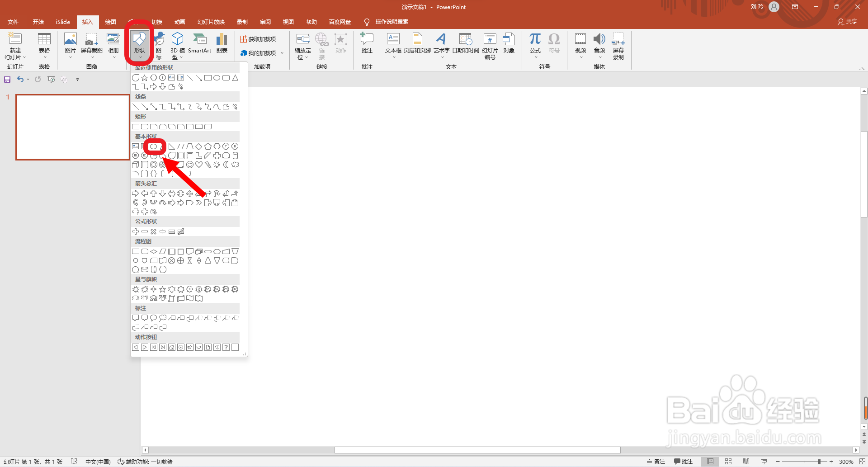Screen dimensions: 868x467
Task: Insert 页眉和页脚 header and footer
Action: click(x=417, y=43)
